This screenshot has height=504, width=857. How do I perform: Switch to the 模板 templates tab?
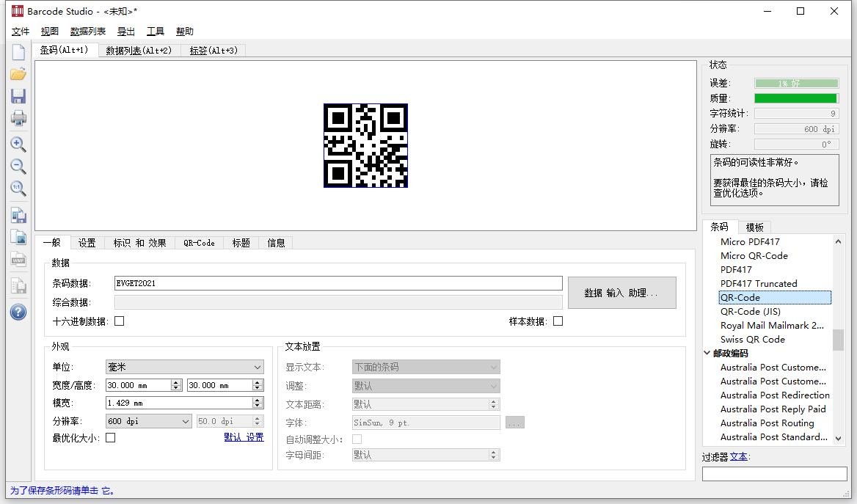(755, 227)
